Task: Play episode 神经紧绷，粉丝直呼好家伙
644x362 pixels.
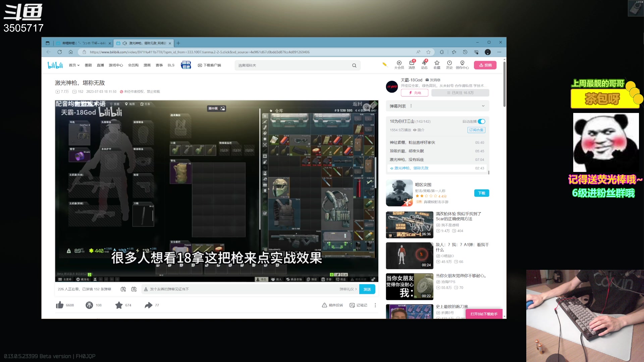Action: [x=437, y=142]
